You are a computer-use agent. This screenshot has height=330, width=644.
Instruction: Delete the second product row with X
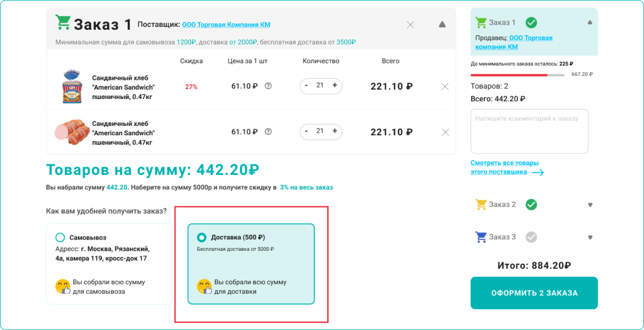(x=445, y=132)
